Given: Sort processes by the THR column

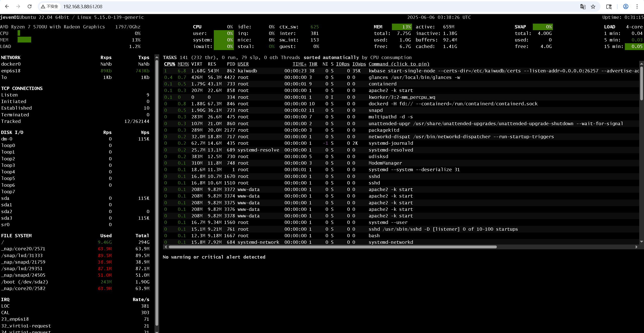Looking at the screenshot, I should point(313,64).
